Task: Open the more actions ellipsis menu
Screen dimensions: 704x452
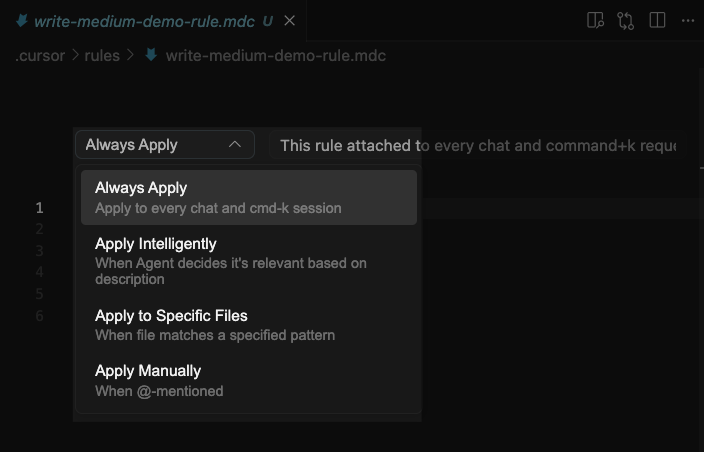Action: pyautogui.click(x=688, y=21)
